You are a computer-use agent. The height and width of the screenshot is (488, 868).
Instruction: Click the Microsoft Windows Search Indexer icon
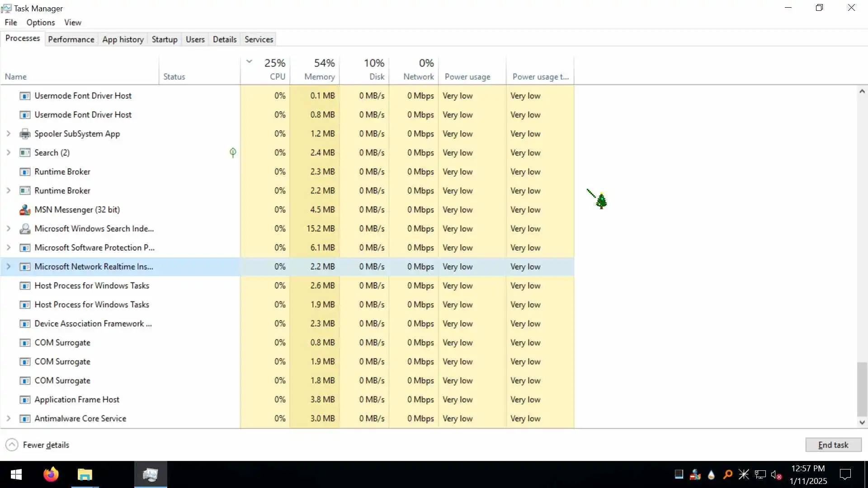point(25,229)
